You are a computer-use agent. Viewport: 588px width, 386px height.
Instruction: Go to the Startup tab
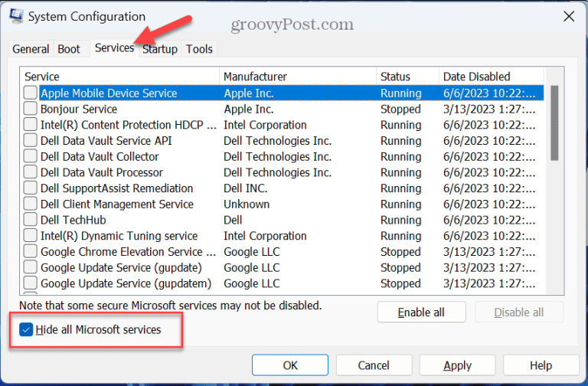(x=160, y=49)
